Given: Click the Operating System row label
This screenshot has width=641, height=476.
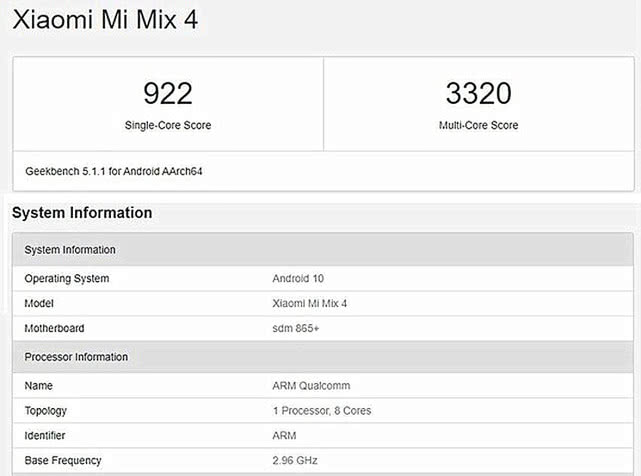Looking at the screenshot, I should (67, 278).
